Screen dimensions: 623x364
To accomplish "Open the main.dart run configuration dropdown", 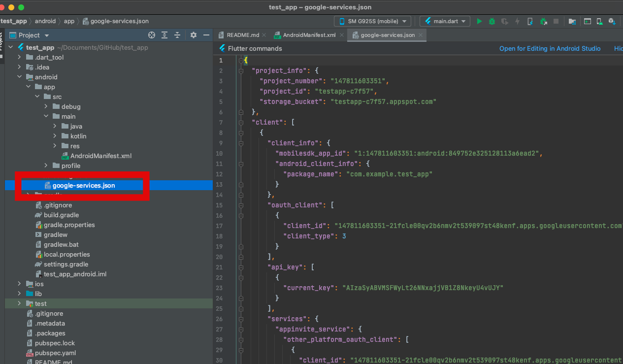I will pos(445,21).
